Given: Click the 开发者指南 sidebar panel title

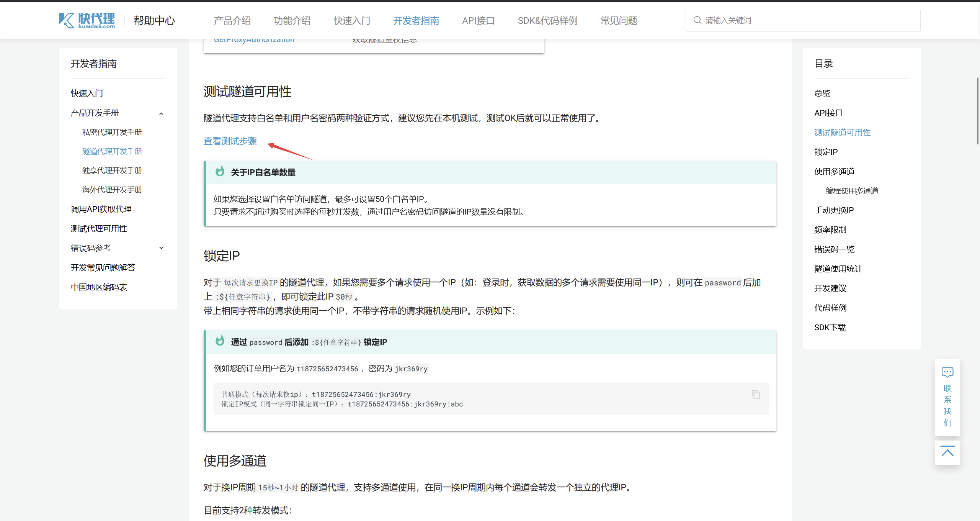Looking at the screenshot, I should pos(94,64).
